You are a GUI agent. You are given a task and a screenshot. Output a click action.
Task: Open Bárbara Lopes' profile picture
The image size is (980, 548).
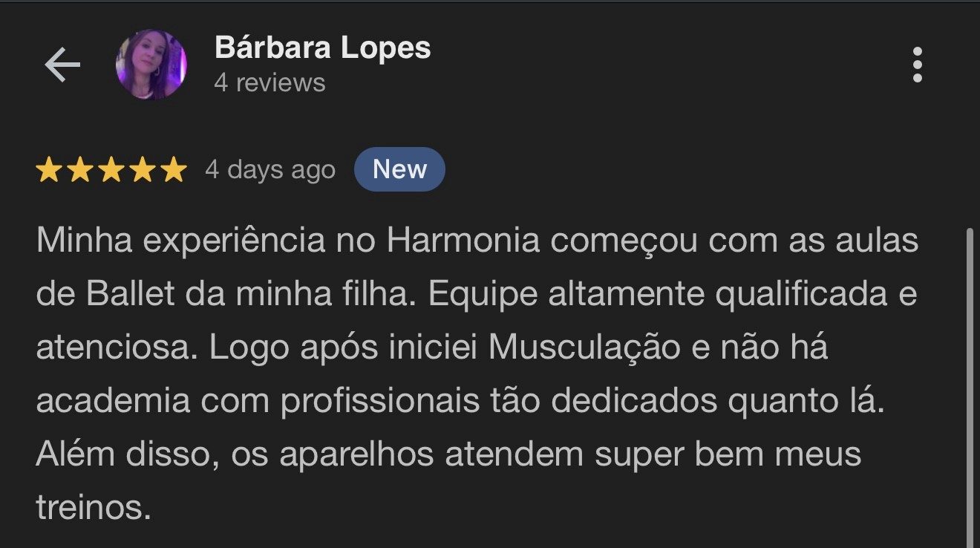[151, 65]
